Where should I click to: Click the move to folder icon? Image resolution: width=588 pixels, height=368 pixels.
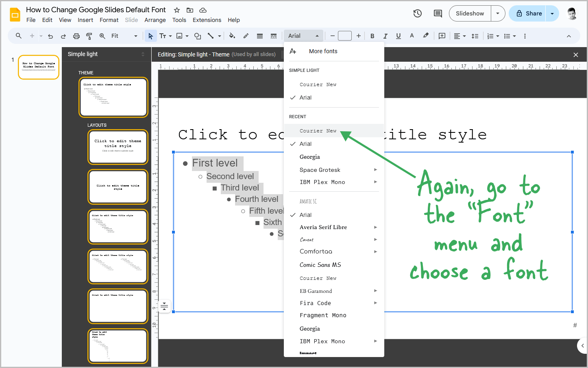point(190,10)
